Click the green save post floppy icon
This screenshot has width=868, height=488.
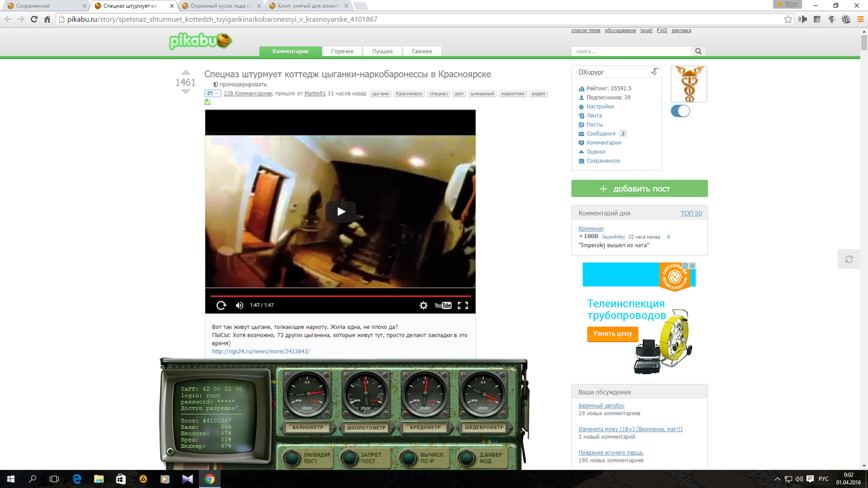tap(207, 102)
